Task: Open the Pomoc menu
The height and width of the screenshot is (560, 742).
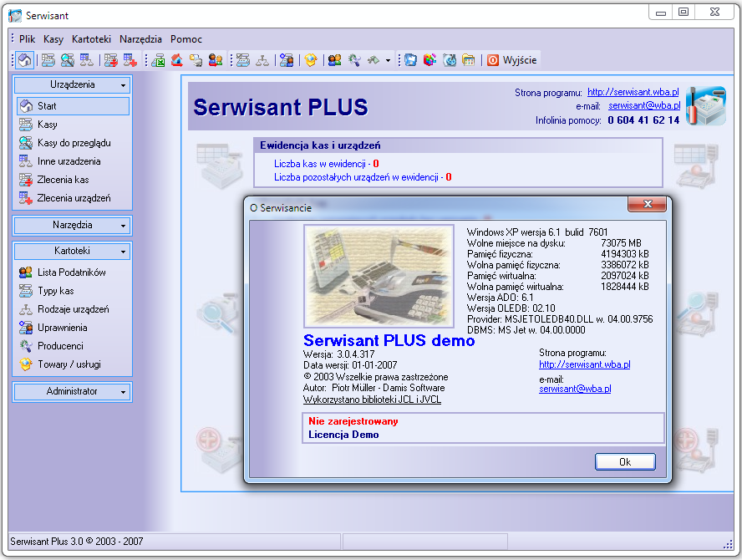Action: point(186,39)
